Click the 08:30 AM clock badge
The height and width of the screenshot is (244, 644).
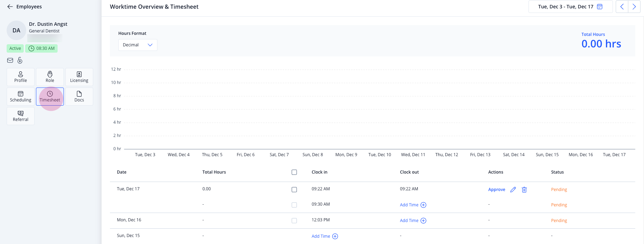point(41,48)
